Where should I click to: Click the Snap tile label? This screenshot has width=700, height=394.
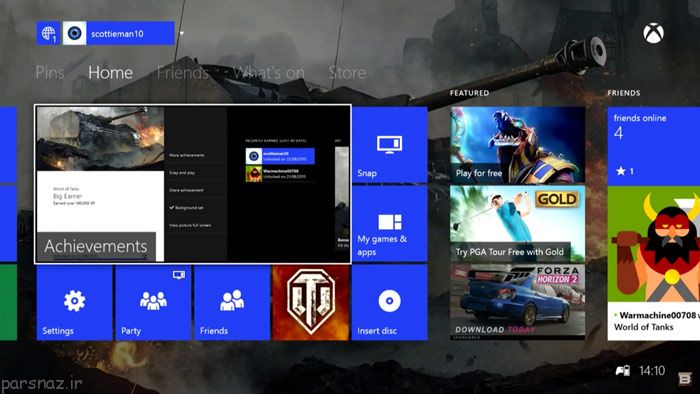click(367, 173)
